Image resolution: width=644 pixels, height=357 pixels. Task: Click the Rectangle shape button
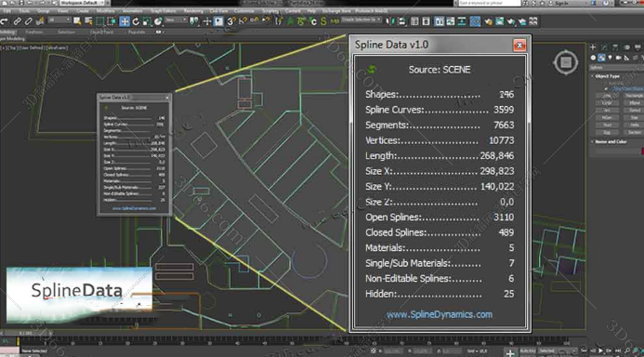(x=634, y=96)
